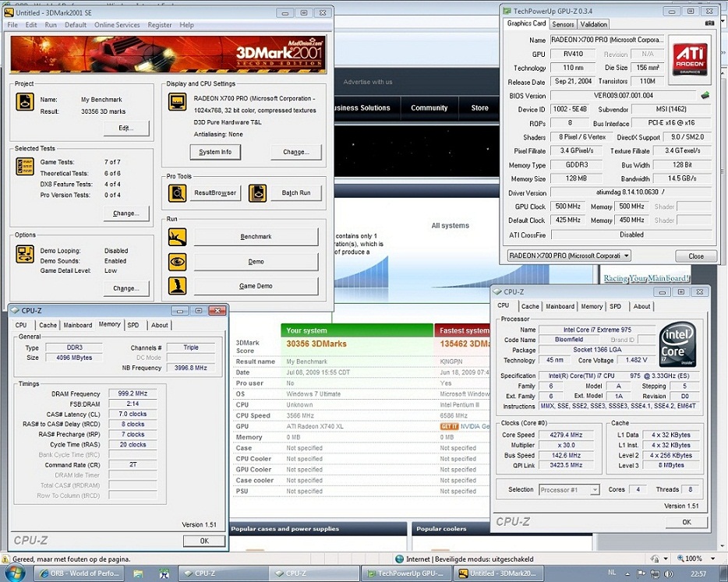Click the Name field in GPU-Z
728x582 pixels.
(607, 40)
